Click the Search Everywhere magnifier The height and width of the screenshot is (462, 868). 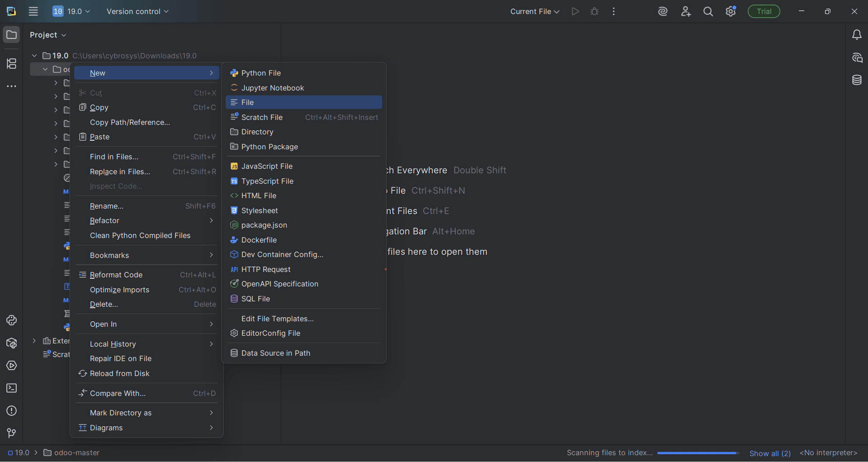pos(708,11)
